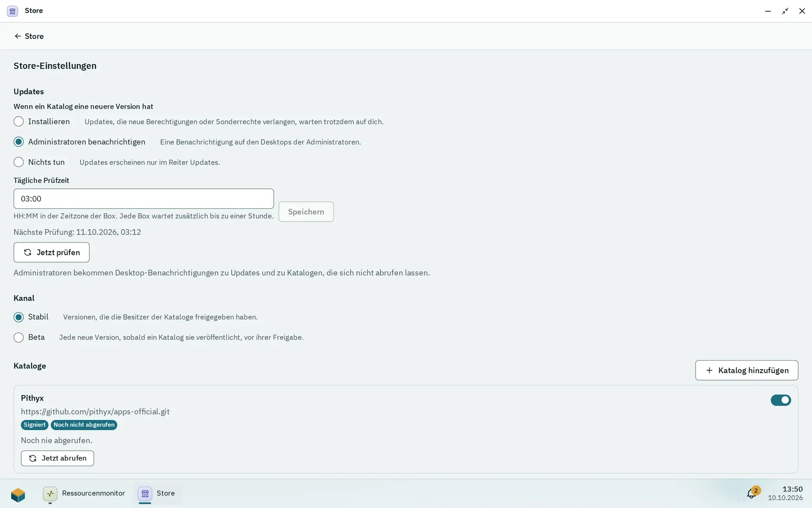The height and width of the screenshot is (508, 812).
Task: Click the Jetzt prüfen button
Action: point(52,253)
